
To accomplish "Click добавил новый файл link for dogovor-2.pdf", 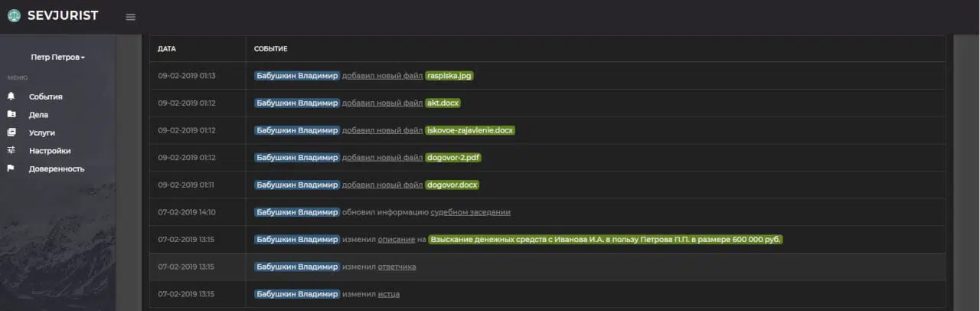I will pos(382,158).
